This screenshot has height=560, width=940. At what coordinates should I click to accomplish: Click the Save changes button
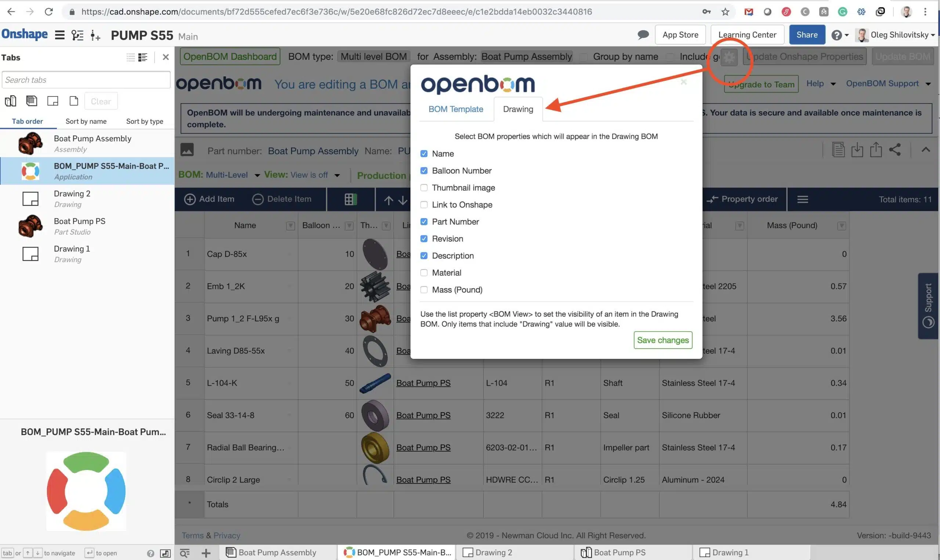click(x=663, y=340)
